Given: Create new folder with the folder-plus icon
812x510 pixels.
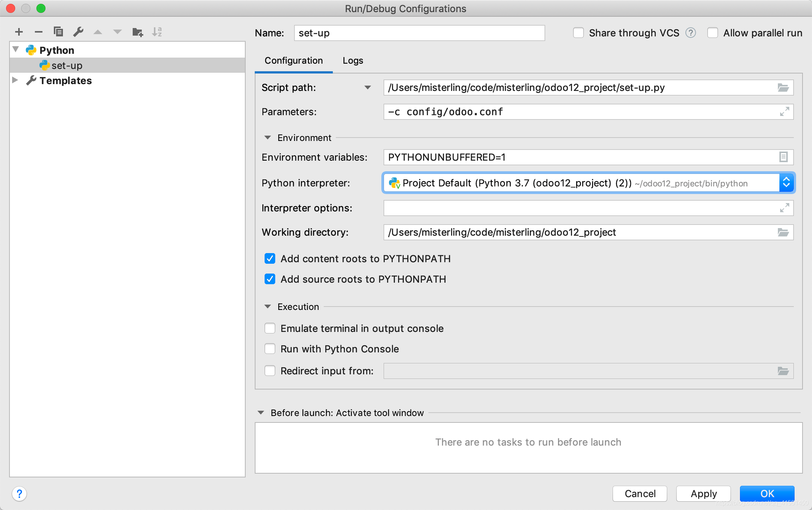Looking at the screenshot, I should (138, 32).
